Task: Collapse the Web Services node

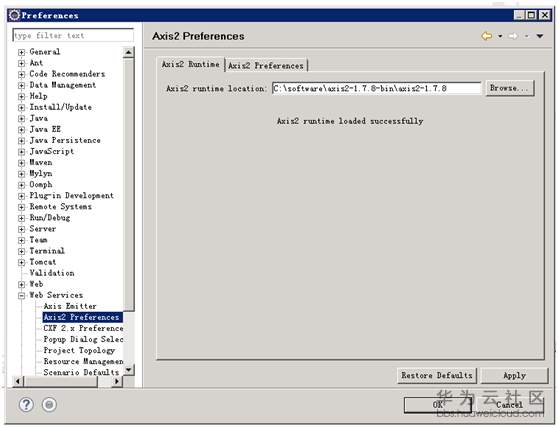Action: click(x=22, y=296)
